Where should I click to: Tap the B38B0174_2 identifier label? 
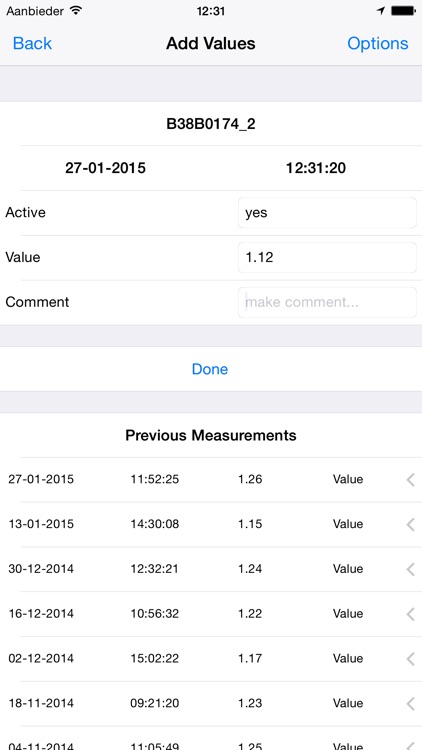tap(211, 124)
